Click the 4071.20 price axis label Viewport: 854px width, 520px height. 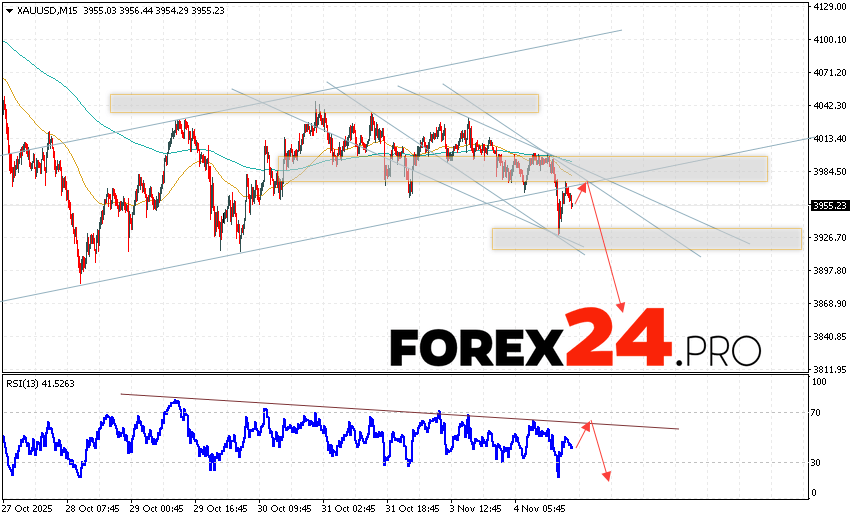pyautogui.click(x=830, y=72)
